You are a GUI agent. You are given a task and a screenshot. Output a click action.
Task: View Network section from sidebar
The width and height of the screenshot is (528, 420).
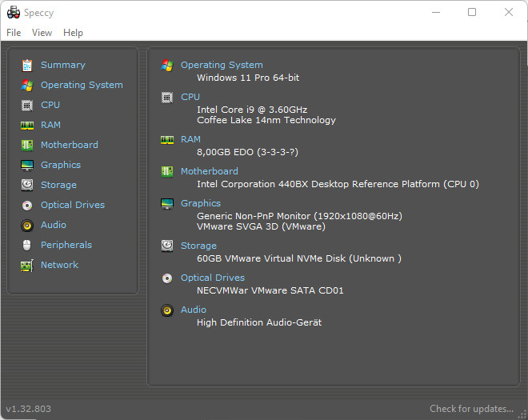point(60,265)
